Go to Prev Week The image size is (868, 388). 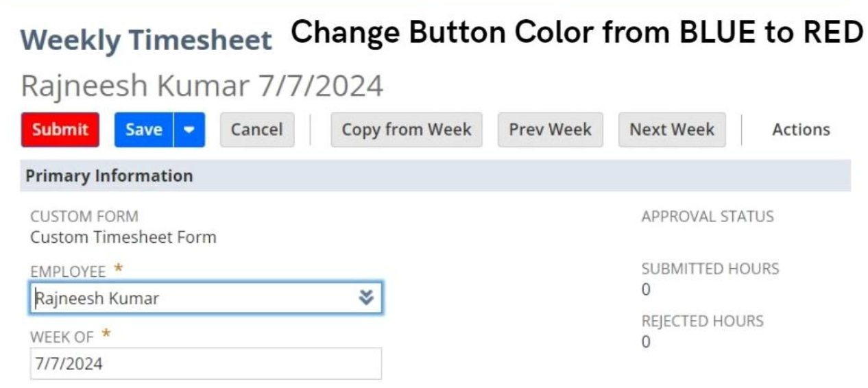click(x=550, y=130)
